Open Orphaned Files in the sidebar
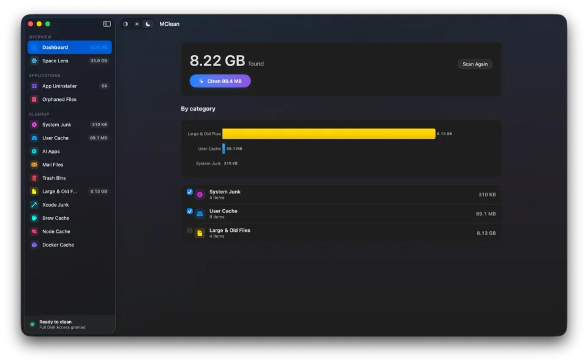The height and width of the screenshot is (364, 588). (70, 99)
